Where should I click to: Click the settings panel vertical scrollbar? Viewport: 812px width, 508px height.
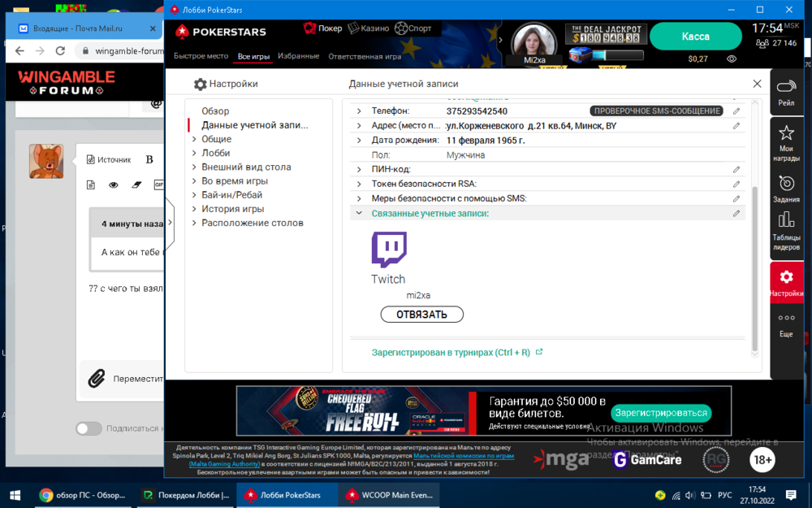click(x=754, y=268)
